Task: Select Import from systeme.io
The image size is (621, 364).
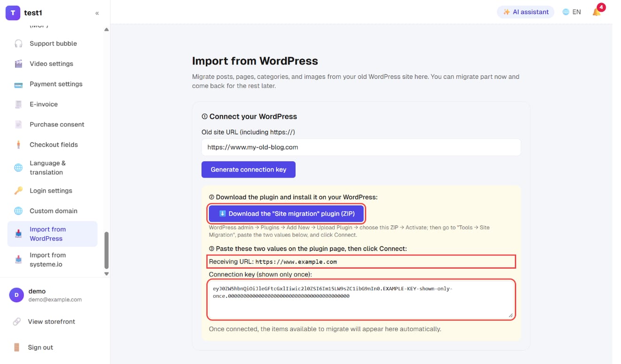Action: [53, 260]
